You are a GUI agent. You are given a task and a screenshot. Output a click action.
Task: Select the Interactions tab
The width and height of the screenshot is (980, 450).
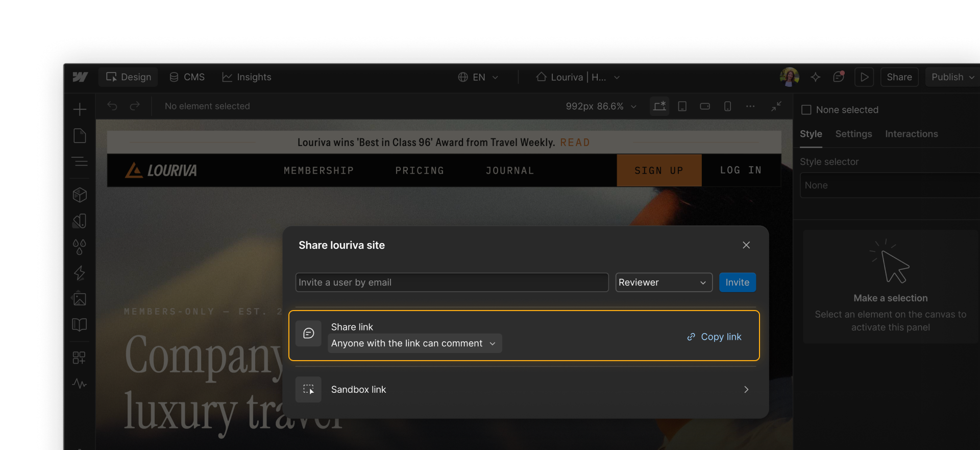click(911, 134)
